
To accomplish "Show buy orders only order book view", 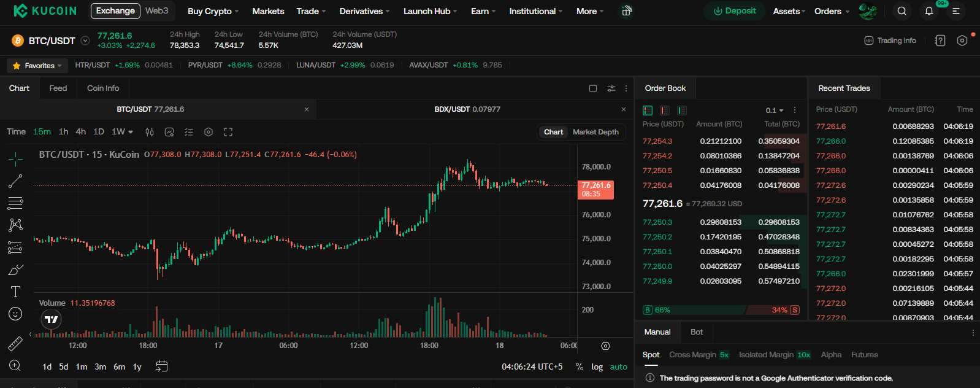I will coord(682,111).
